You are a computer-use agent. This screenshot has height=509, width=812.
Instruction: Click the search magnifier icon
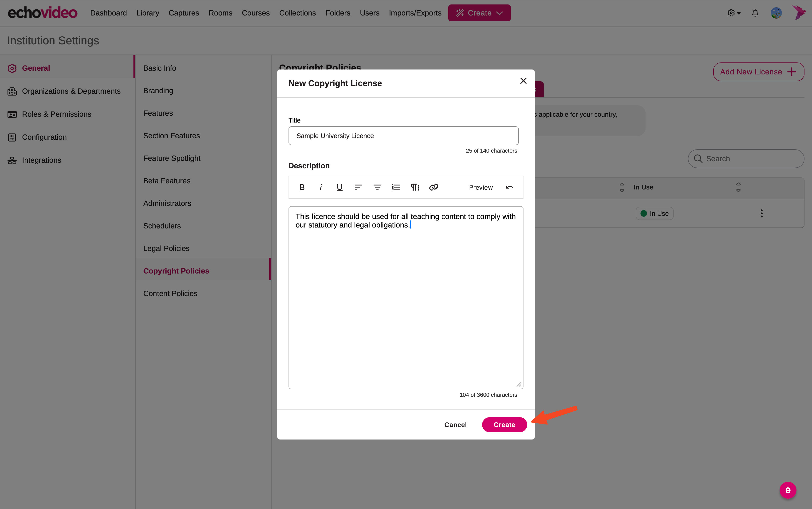click(698, 158)
